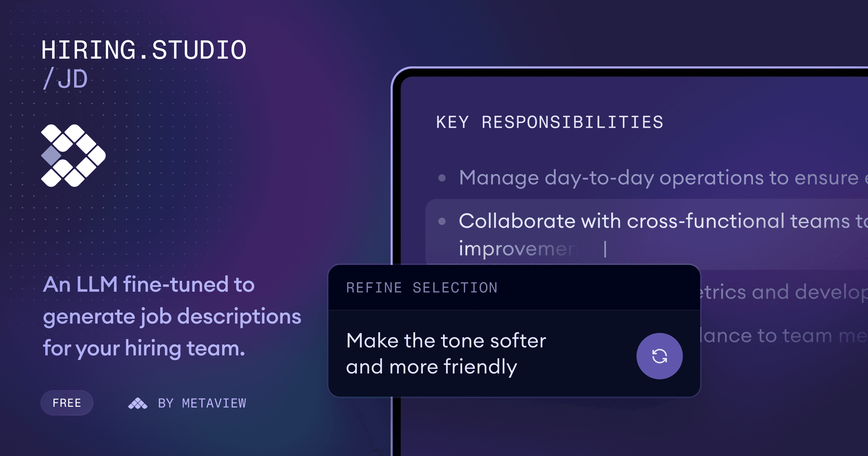Select the FREE badge
The image size is (868, 456).
[67, 403]
